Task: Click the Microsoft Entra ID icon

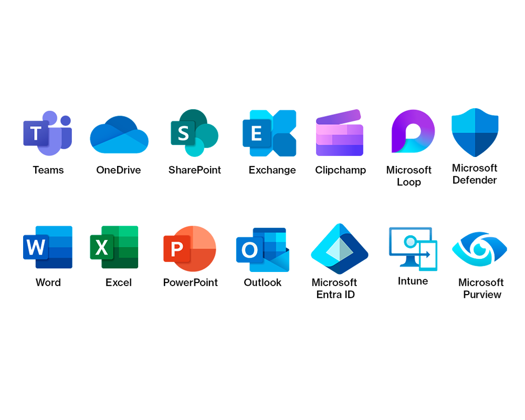Action: point(340,249)
